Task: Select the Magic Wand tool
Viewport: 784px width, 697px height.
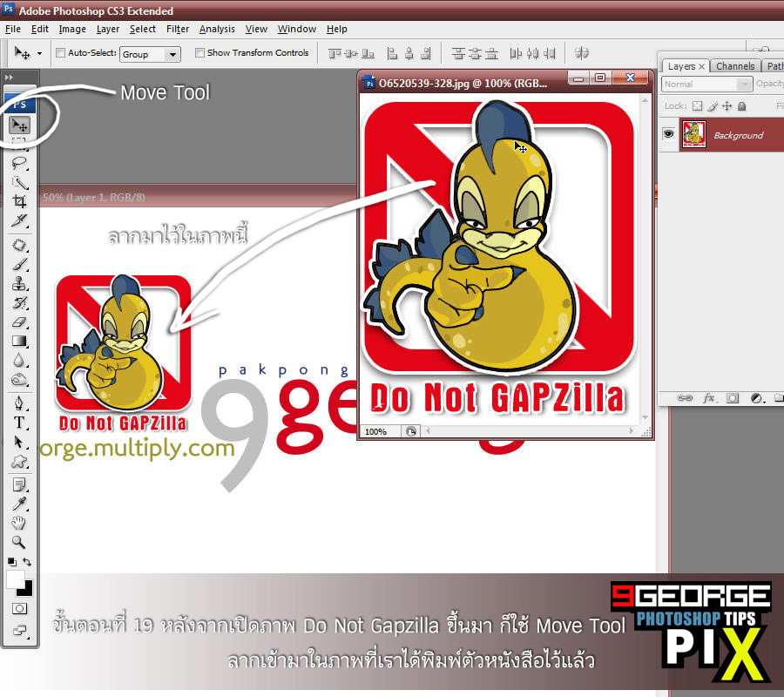Action: [19, 182]
